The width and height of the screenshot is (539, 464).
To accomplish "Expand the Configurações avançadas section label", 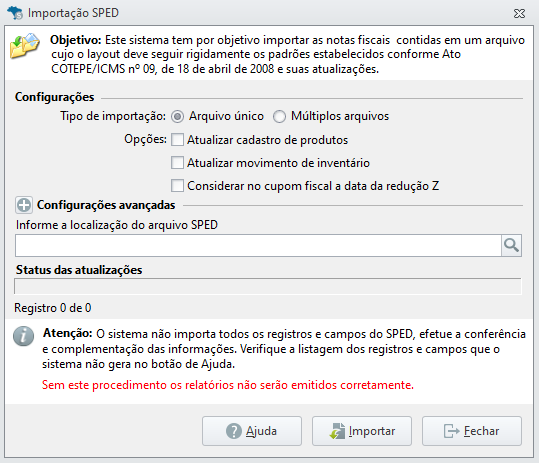I will click(106, 205).
